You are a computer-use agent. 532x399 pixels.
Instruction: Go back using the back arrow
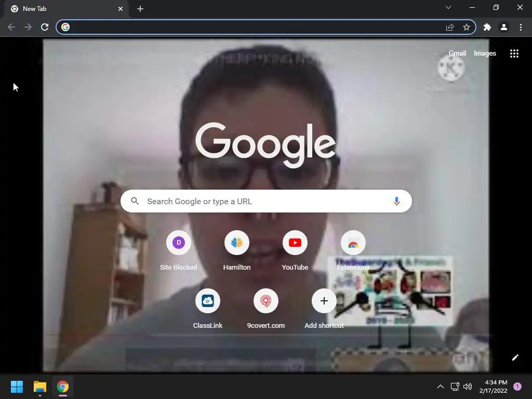11,27
